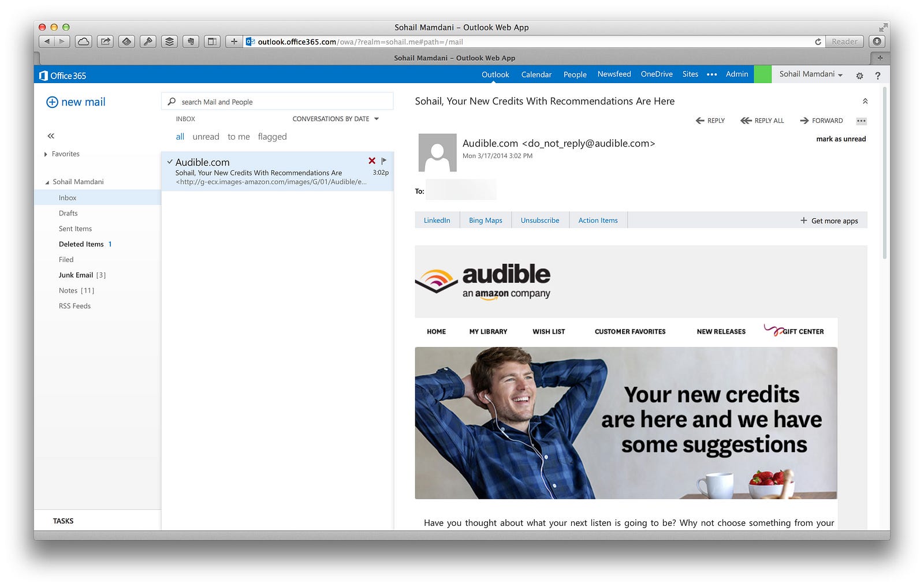Image resolution: width=924 pixels, height=587 pixels.
Task: Click the Reply All button
Action: [762, 121]
